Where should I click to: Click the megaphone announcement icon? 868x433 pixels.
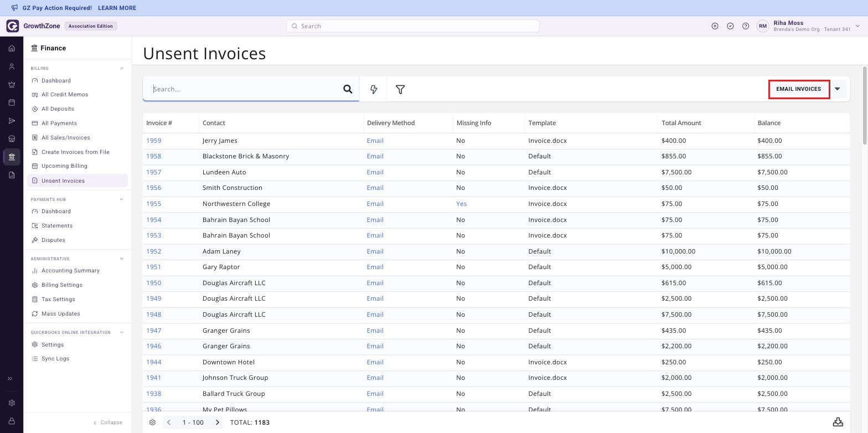(x=14, y=8)
